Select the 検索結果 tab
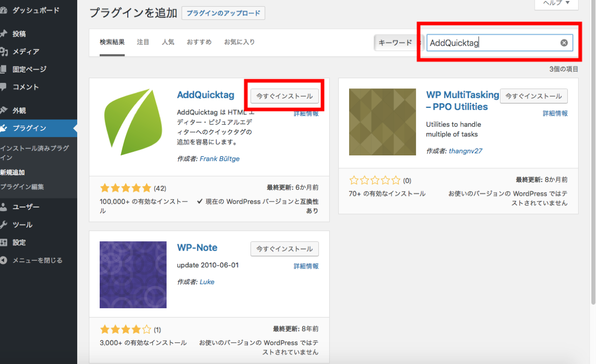Viewport: 596px width, 364px height. [x=112, y=42]
